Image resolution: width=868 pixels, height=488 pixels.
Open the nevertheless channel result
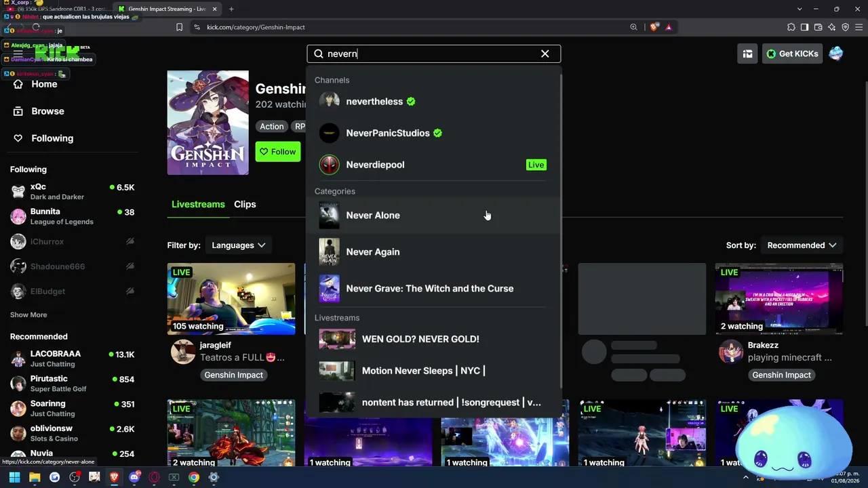click(433, 101)
